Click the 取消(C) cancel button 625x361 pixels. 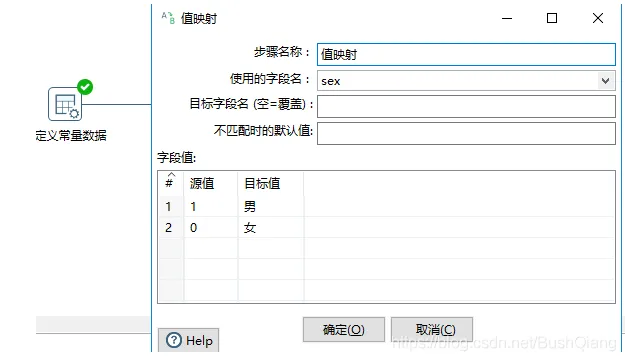[x=432, y=330]
